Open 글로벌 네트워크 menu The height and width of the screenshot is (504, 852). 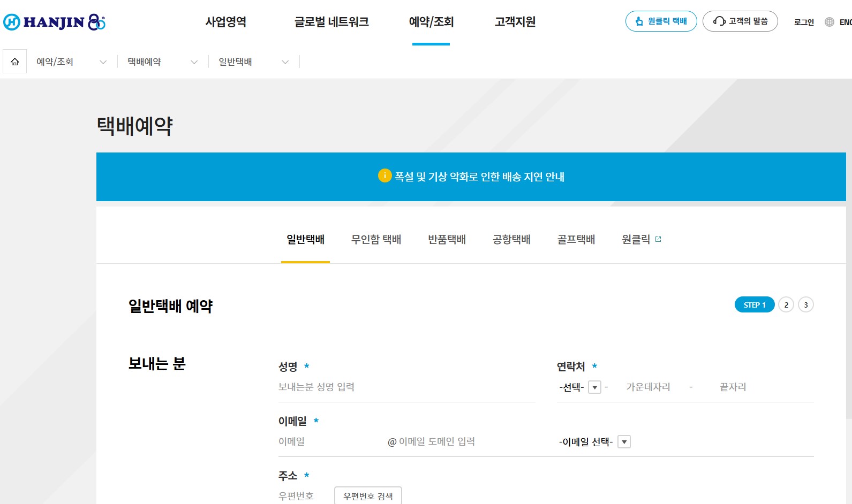click(x=331, y=22)
